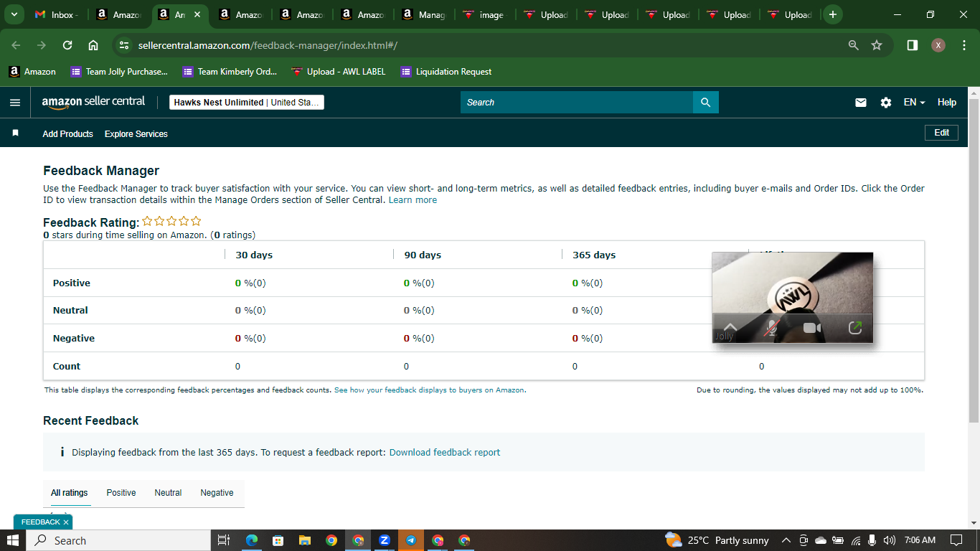Switch to the Negative feedback tab
This screenshot has width=980, height=551.
tap(217, 493)
